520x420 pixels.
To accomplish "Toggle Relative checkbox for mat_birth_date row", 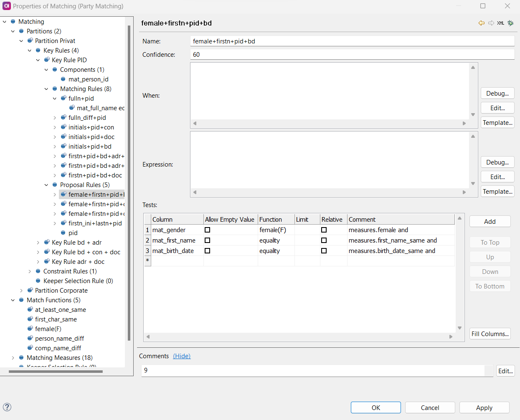I will (x=324, y=250).
